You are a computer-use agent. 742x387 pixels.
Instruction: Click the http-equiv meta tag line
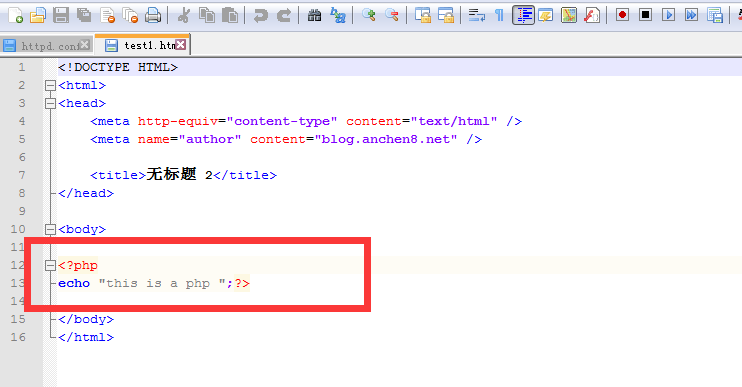click(x=306, y=121)
